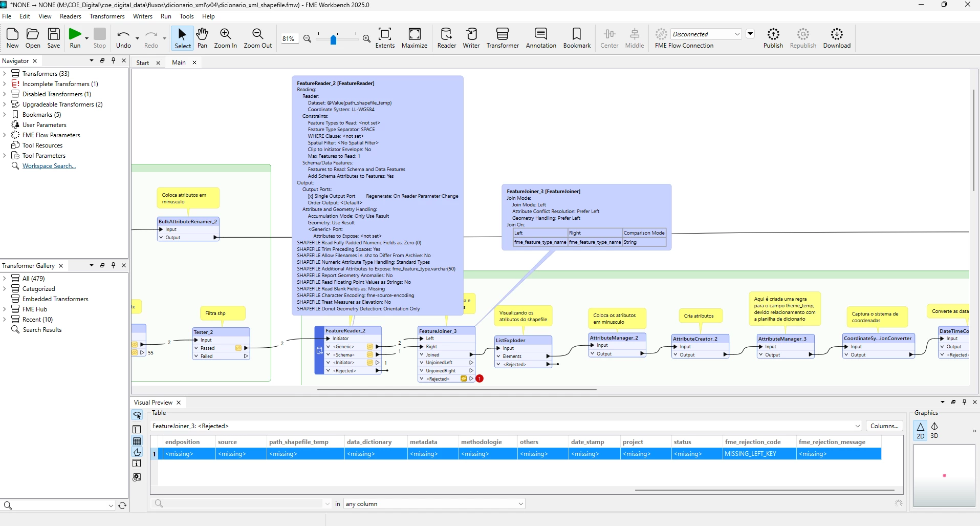Click the Publish to FME Flow icon
Screen dimensions: 980x526
tap(773, 38)
